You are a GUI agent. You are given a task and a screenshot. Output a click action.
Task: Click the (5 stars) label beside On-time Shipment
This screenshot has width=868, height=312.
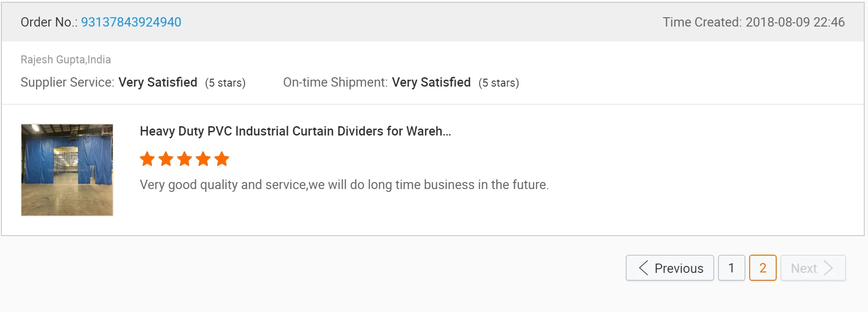pos(499,83)
